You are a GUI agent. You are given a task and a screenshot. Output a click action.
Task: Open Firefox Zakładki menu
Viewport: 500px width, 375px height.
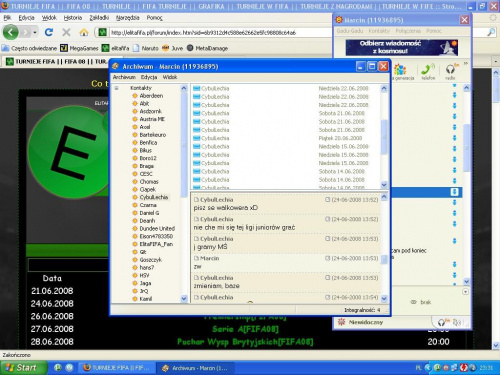[99, 18]
